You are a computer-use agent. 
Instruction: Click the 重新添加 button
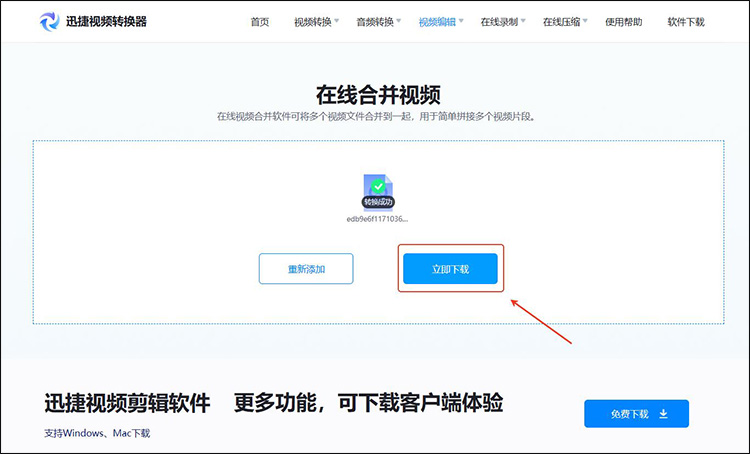(x=306, y=269)
